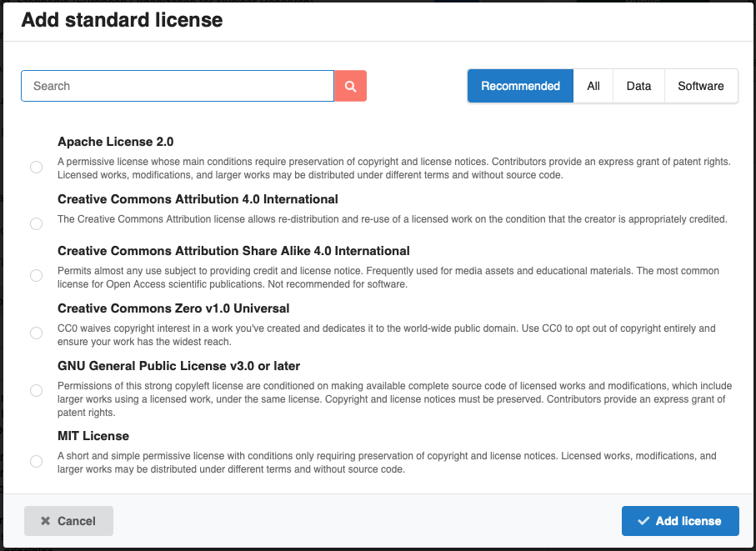Click the Add license button
The width and height of the screenshot is (756, 551).
[x=680, y=521]
